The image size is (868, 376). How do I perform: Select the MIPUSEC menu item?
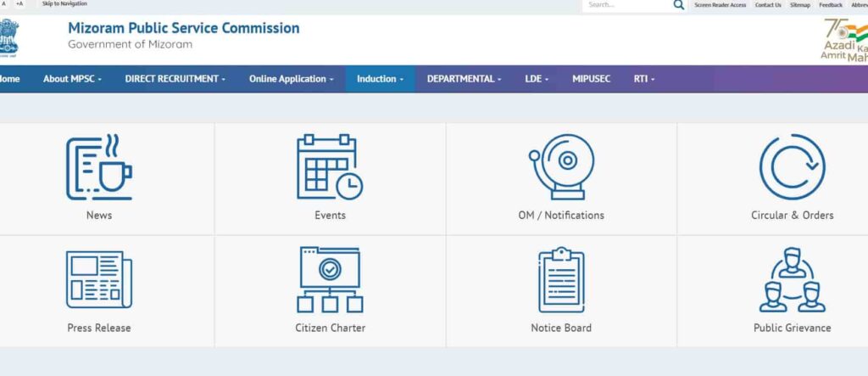pyautogui.click(x=591, y=79)
